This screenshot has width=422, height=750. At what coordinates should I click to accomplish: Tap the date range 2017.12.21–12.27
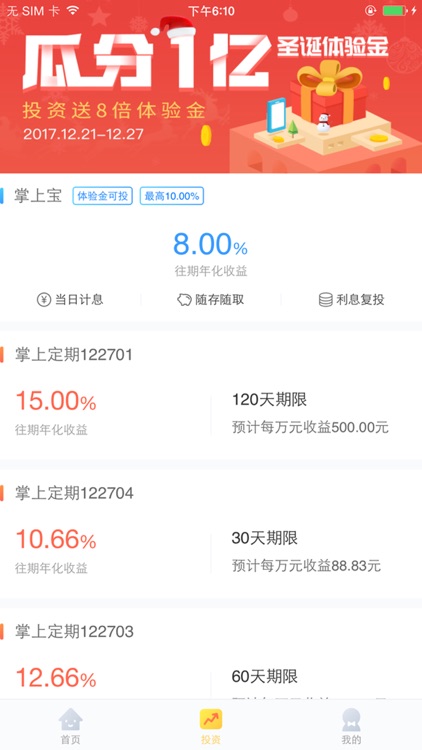tap(83, 133)
